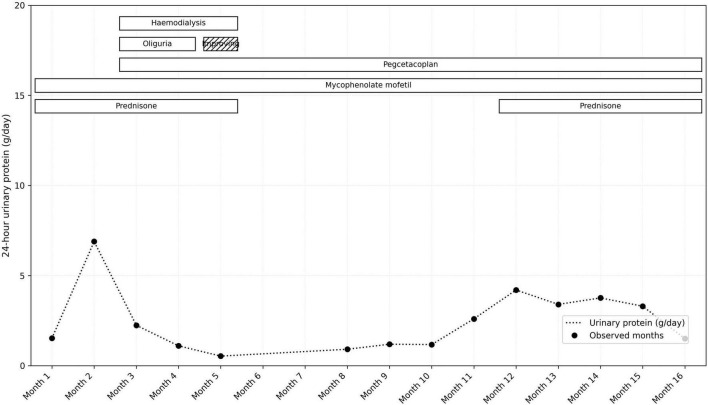Select the second Prednisone bar near Month 12
Image resolution: width=708 pixels, height=405 pixels.
coord(601,106)
